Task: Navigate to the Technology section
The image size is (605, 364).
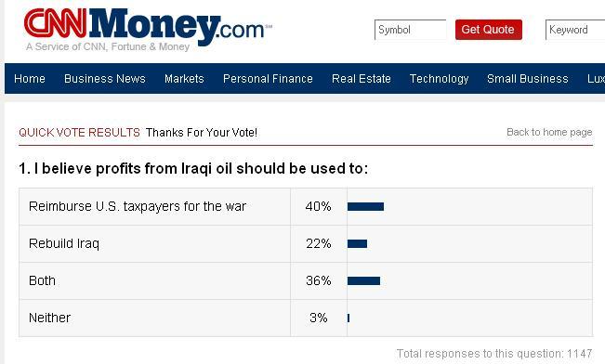Action: coord(439,79)
